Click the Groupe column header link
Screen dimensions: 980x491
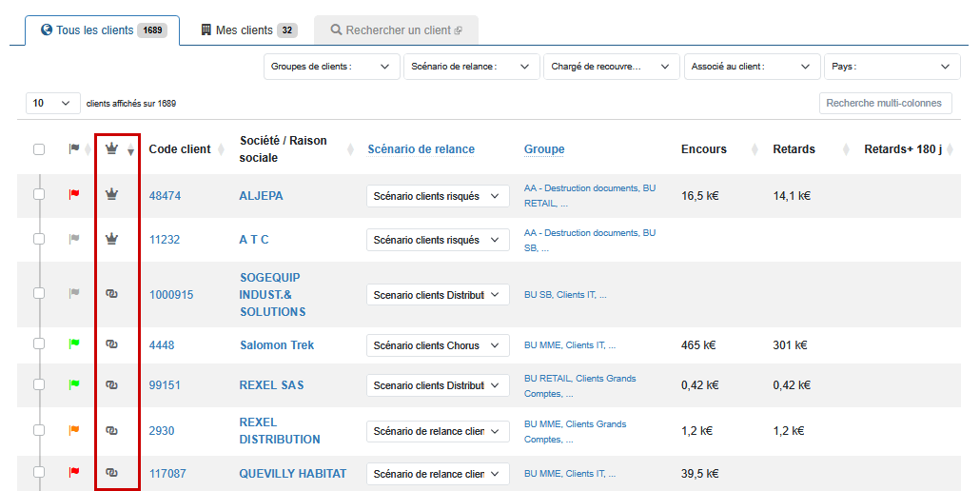544,149
